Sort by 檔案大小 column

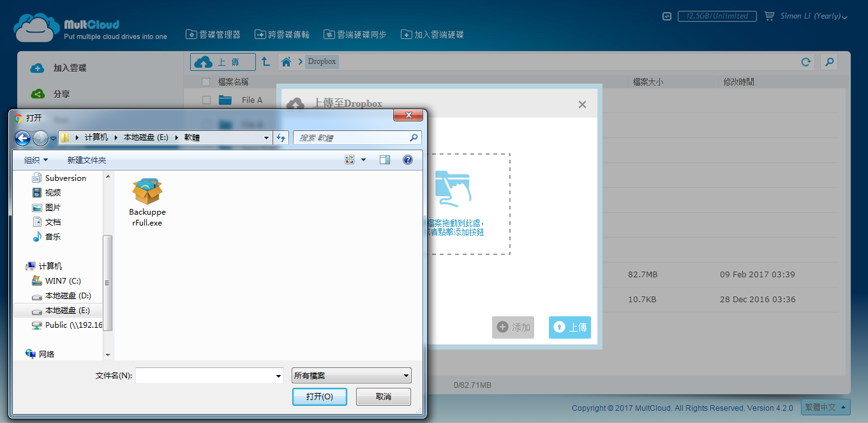(x=648, y=82)
